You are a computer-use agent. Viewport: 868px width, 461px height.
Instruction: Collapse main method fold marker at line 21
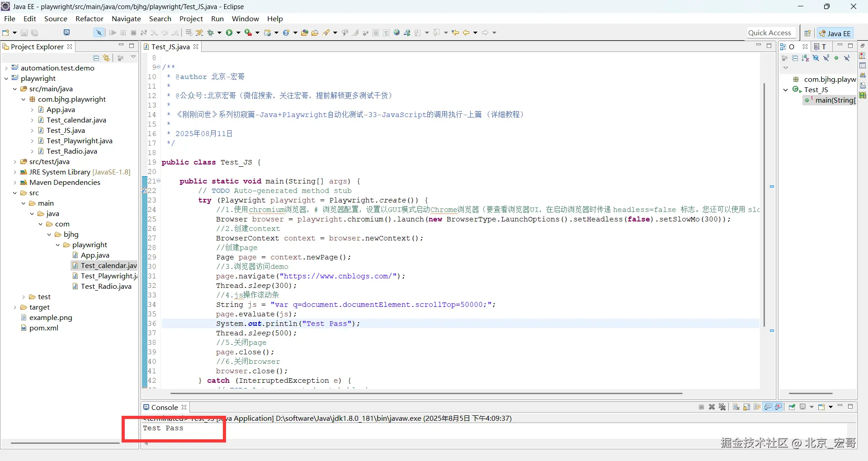coord(159,181)
